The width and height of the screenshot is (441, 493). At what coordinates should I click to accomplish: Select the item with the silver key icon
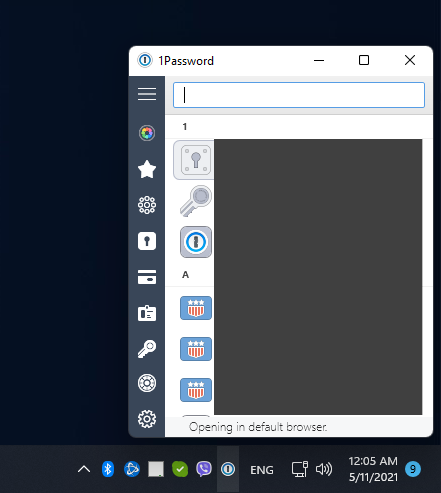coord(196,201)
